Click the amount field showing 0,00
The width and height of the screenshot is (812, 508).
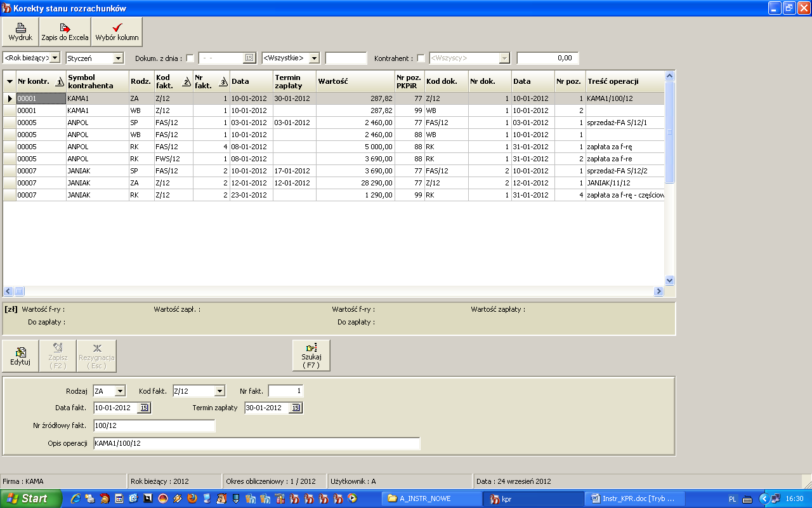click(x=547, y=58)
